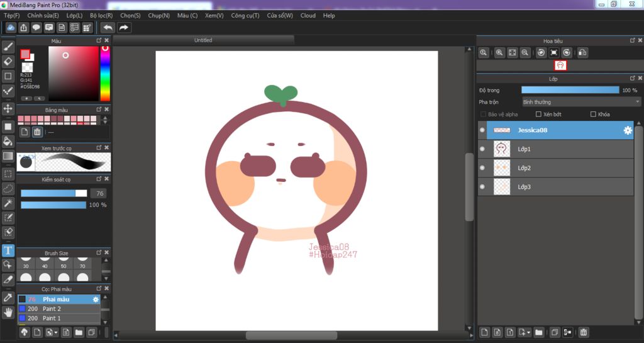644x343 pixels.
Task: Select the Eyedropper tool
Action: coord(8,298)
